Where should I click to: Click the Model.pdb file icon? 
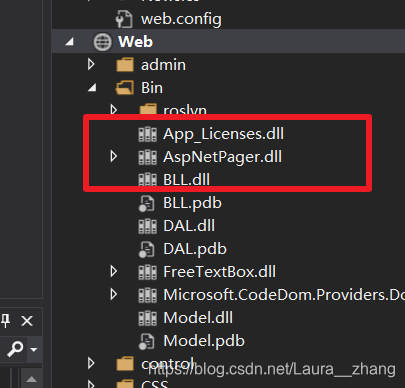tap(146, 341)
